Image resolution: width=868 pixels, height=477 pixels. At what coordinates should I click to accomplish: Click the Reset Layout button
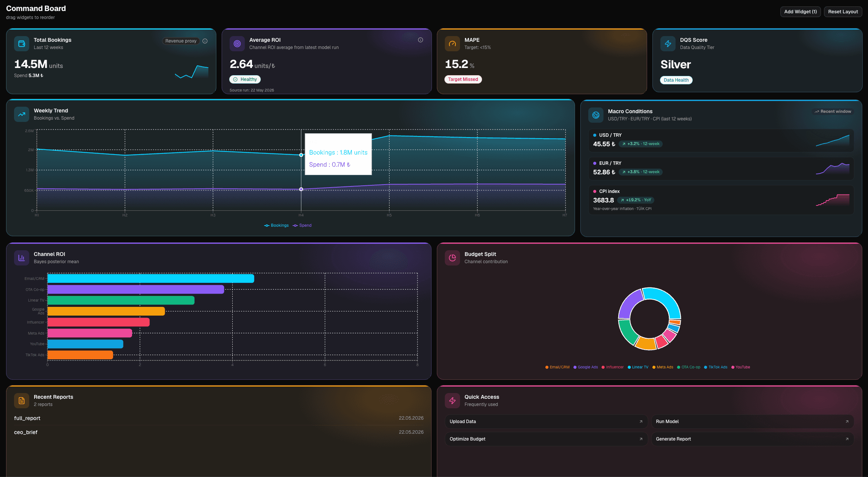[x=843, y=12]
